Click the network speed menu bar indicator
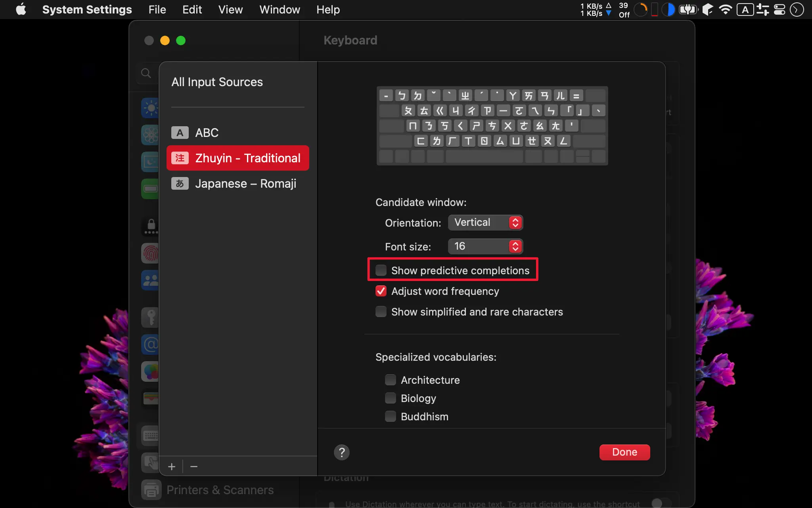812x508 pixels. pyautogui.click(x=596, y=10)
